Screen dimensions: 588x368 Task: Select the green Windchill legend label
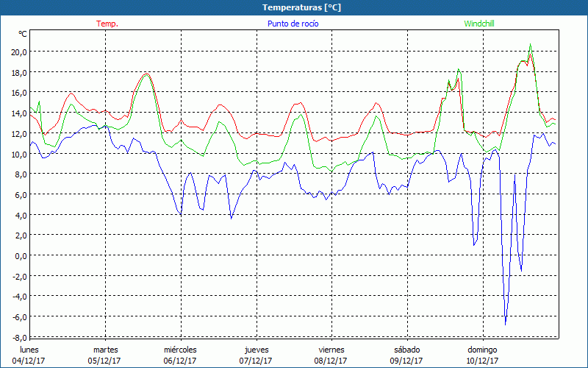478,24
